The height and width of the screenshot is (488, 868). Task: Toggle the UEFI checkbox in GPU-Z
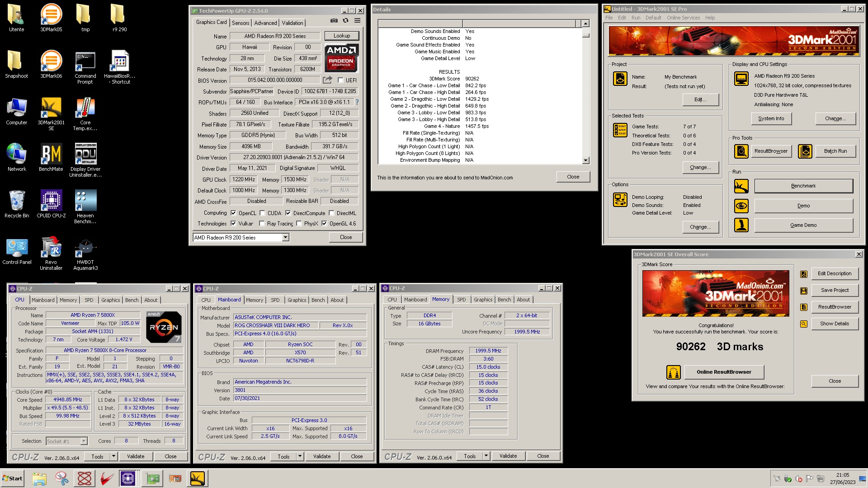coord(341,80)
